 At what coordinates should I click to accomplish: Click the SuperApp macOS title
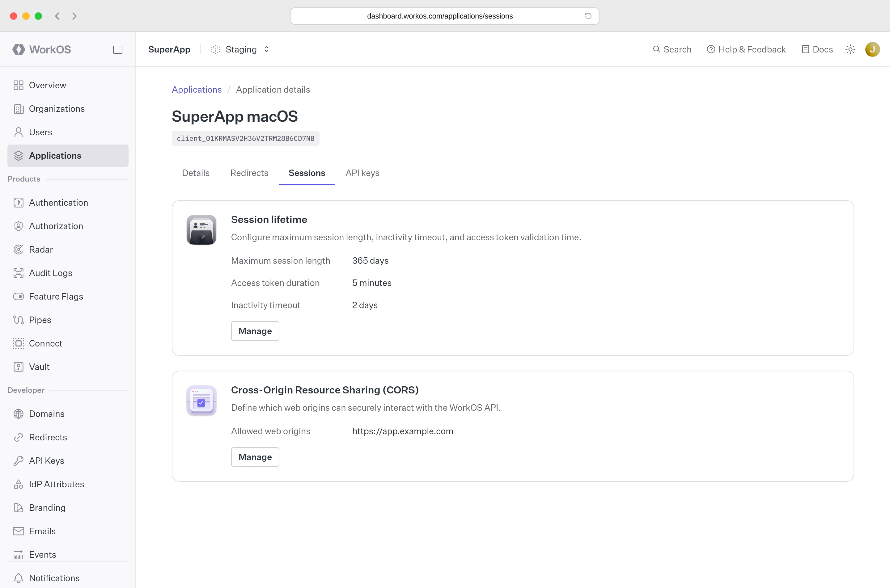point(235,116)
